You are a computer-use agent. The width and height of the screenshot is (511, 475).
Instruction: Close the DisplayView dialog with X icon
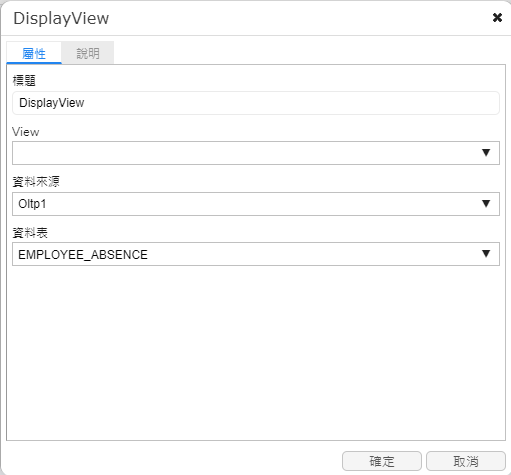pyautogui.click(x=497, y=17)
